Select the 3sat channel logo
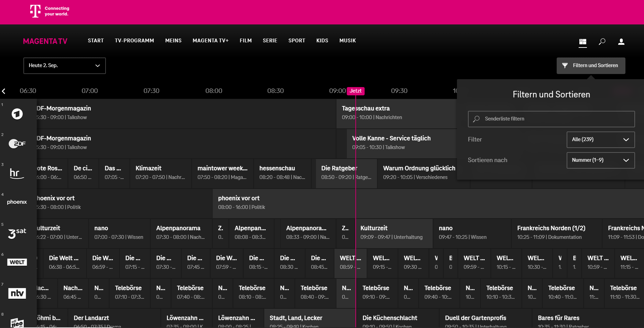Screen dimensions: 644x328 click(x=17, y=233)
